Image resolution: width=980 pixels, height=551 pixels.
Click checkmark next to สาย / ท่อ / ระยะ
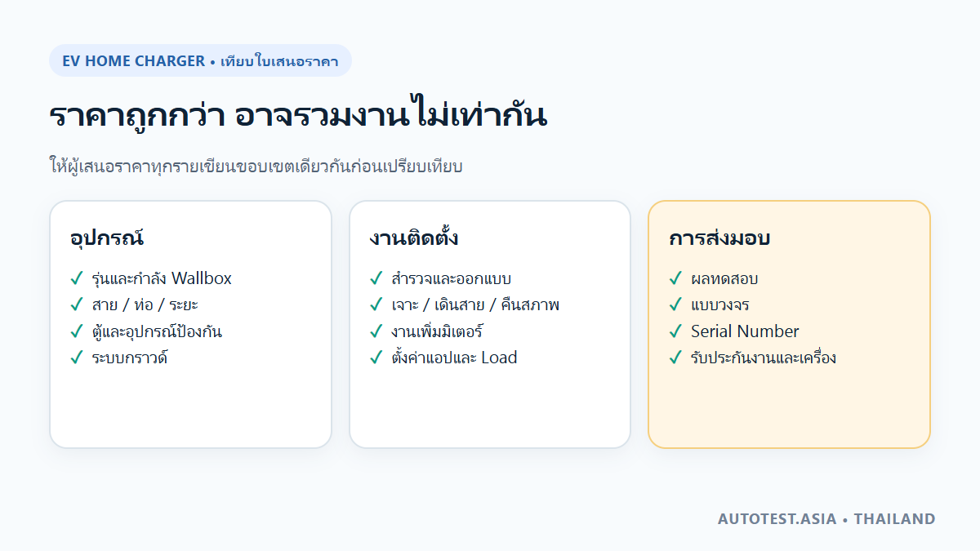click(x=77, y=304)
